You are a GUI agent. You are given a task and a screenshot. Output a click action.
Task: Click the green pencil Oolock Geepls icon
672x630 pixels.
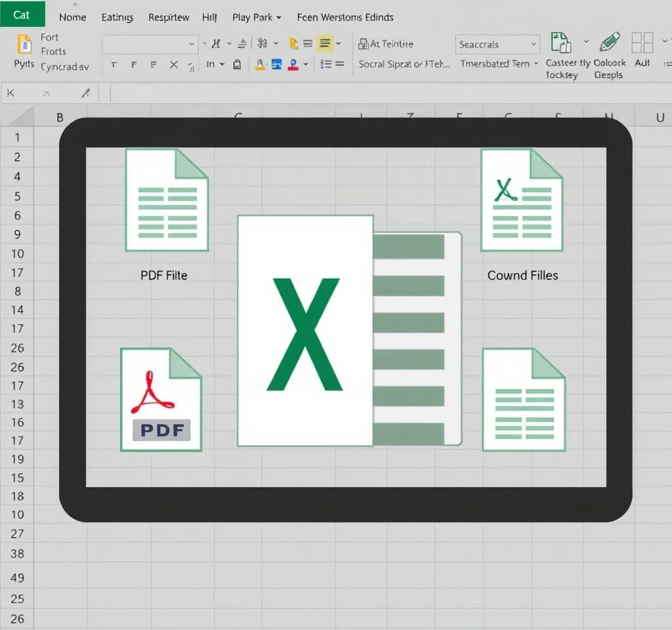(x=609, y=43)
